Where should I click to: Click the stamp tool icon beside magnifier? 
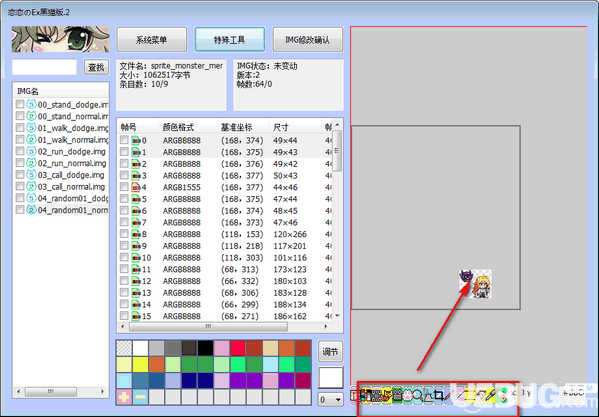(428, 395)
